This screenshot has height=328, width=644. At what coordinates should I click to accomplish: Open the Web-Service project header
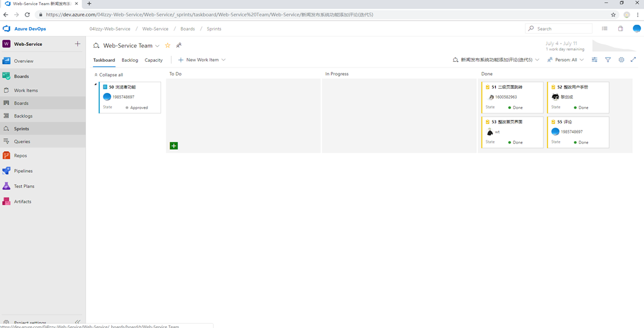(28, 44)
